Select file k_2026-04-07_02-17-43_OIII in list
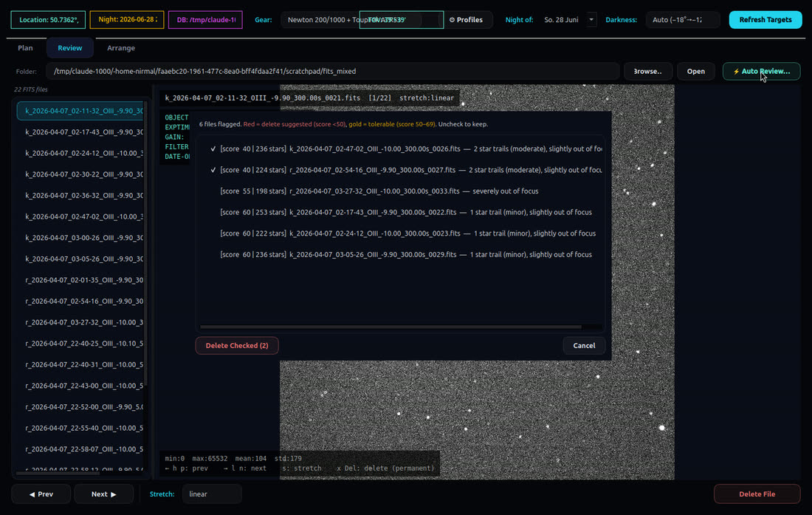Image resolution: width=812 pixels, height=515 pixels. pos(80,132)
